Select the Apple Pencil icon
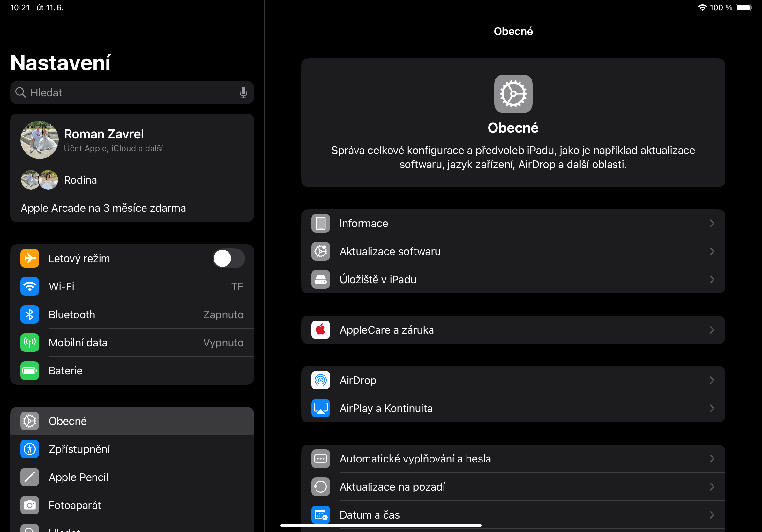 click(30, 477)
